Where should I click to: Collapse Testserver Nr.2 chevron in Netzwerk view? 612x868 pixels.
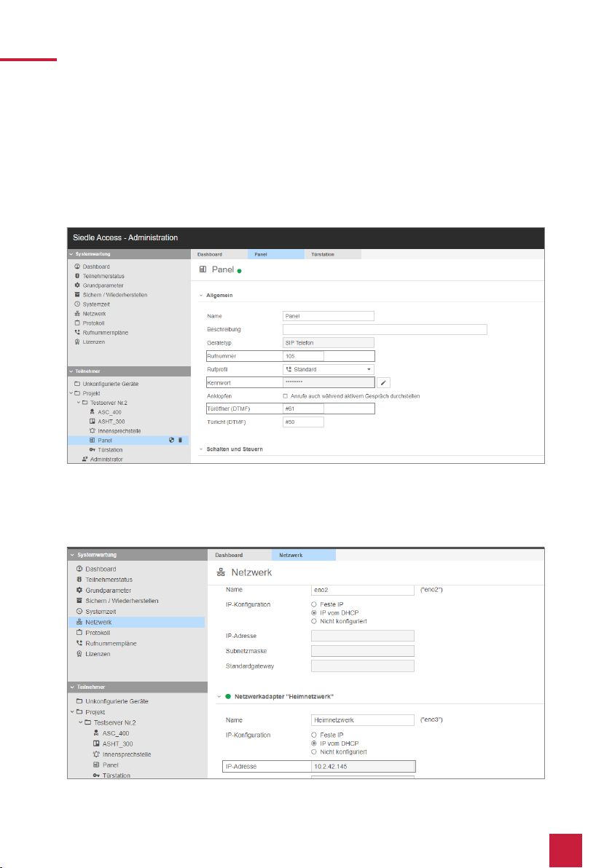(x=81, y=722)
